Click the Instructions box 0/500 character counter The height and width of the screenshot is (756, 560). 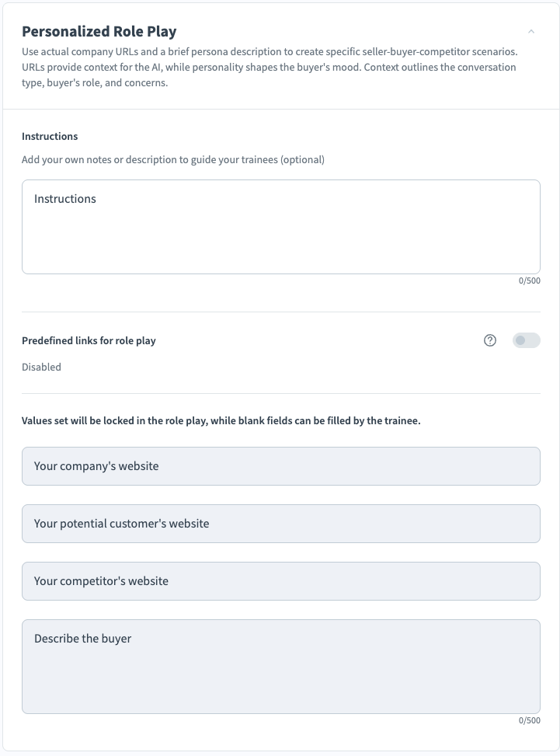(x=529, y=280)
